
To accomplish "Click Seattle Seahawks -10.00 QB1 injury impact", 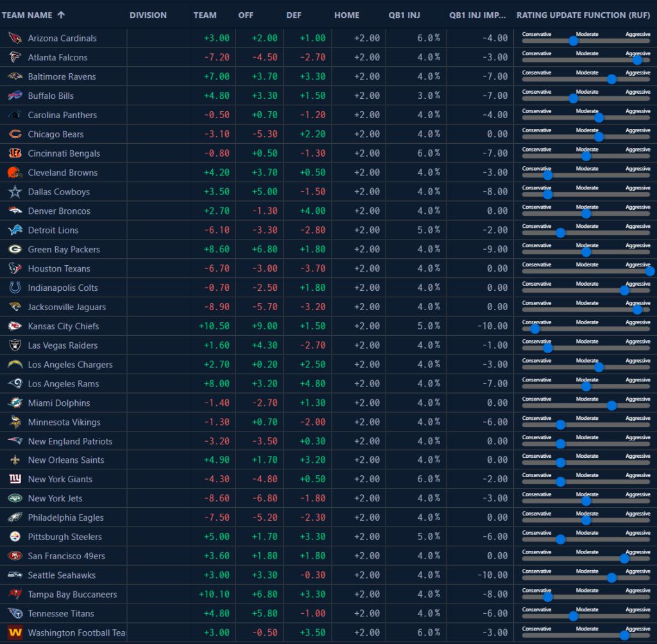I will [x=493, y=575].
